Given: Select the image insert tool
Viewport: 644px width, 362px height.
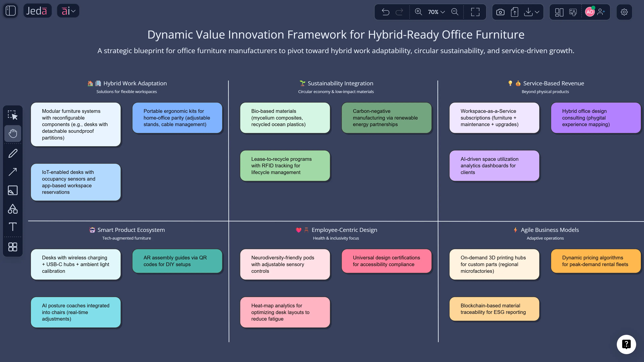Looking at the screenshot, I should point(13,190).
